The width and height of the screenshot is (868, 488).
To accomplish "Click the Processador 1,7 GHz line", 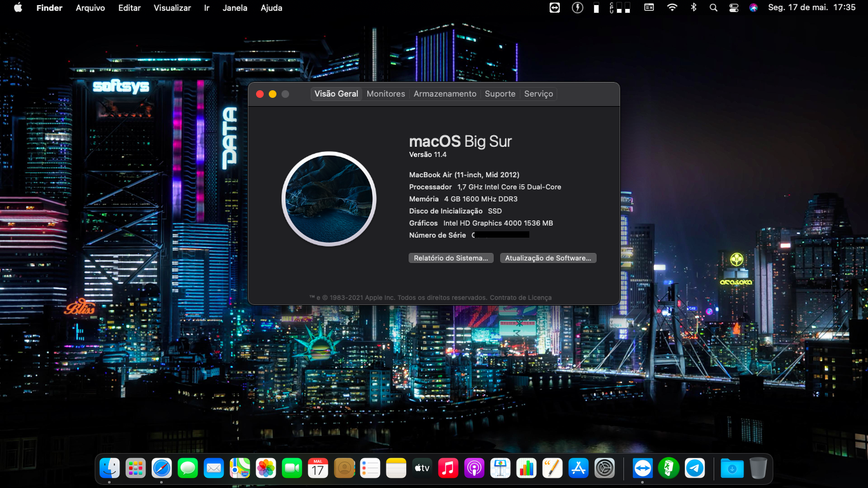I will (x=485, y=187).
